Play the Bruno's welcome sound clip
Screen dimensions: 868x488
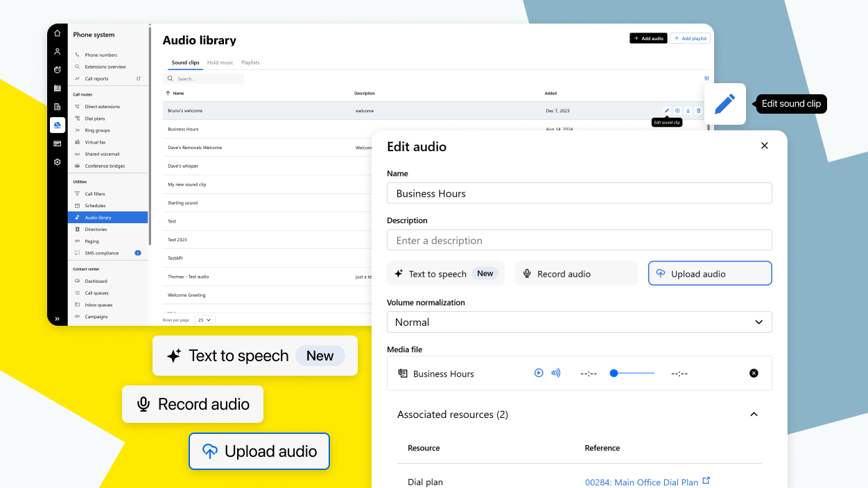click(677, 111)
